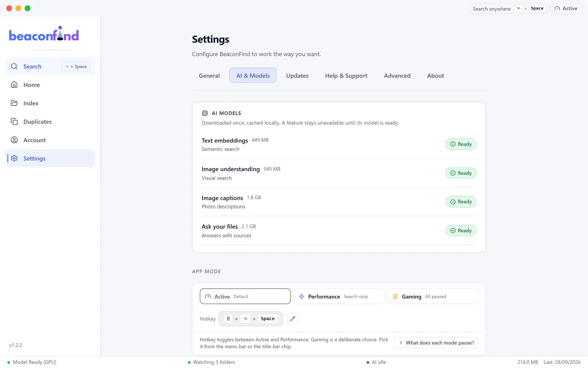This screenshot has width=588, height=368.
Task: Open the Advanced settings tab
Action: point(397,75)
